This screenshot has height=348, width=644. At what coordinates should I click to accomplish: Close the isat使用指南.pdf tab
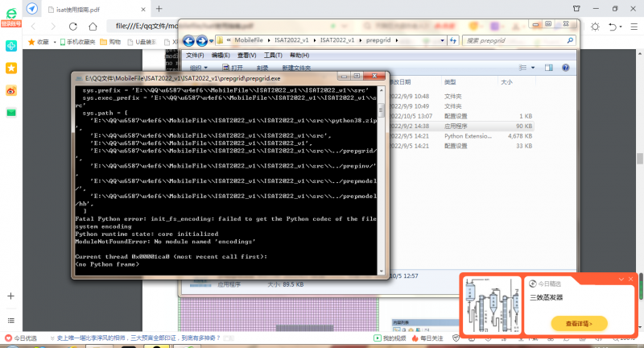point(142,9)
